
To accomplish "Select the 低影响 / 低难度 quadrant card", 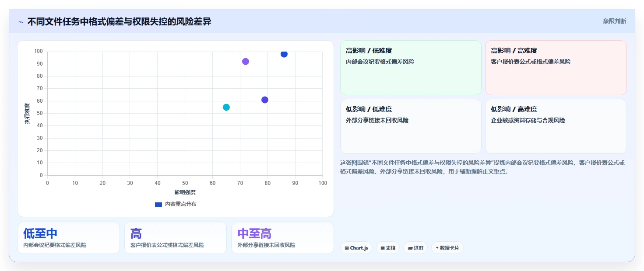I will coord(411,126).
